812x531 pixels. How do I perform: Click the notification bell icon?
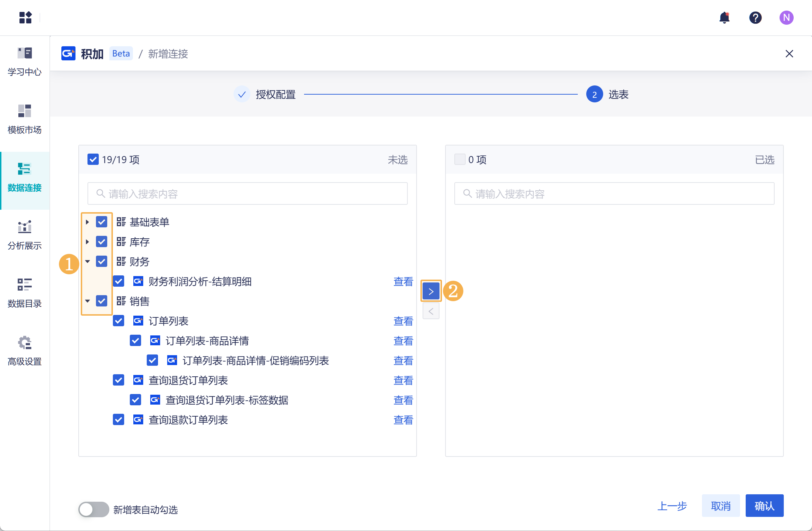[724, 18]
